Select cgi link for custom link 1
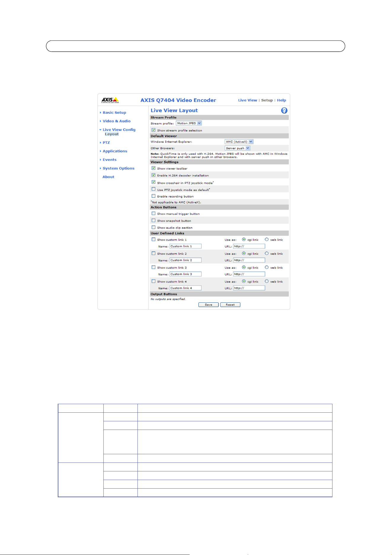 tap(244, 240)
